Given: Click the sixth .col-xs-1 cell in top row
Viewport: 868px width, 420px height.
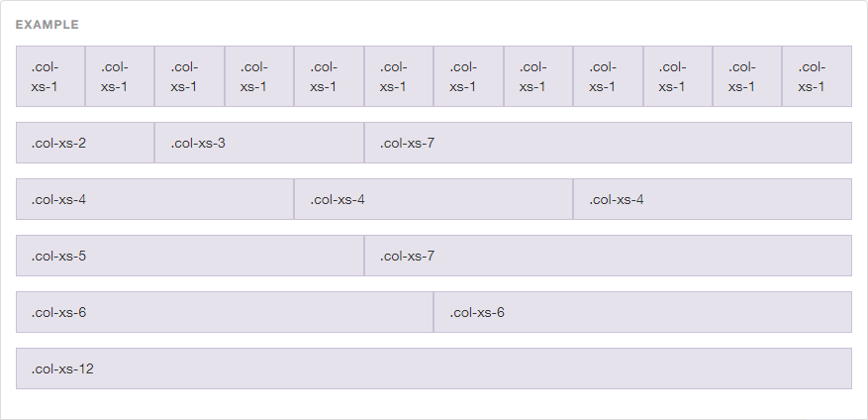Looking at the screenshot, I should pos(399,76).
